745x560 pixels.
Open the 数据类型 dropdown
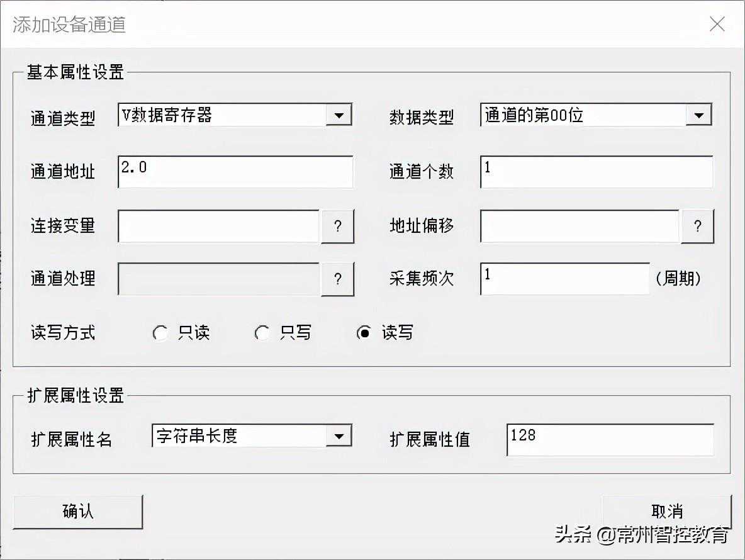(698, 115)
